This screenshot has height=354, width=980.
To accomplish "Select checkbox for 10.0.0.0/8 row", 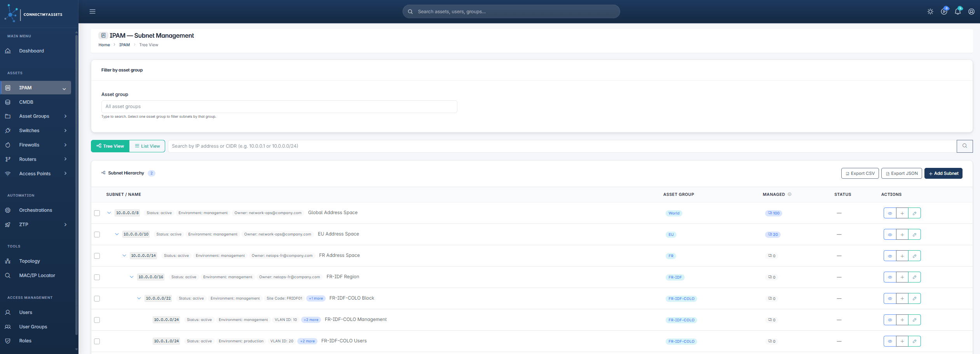I will 97,213.
